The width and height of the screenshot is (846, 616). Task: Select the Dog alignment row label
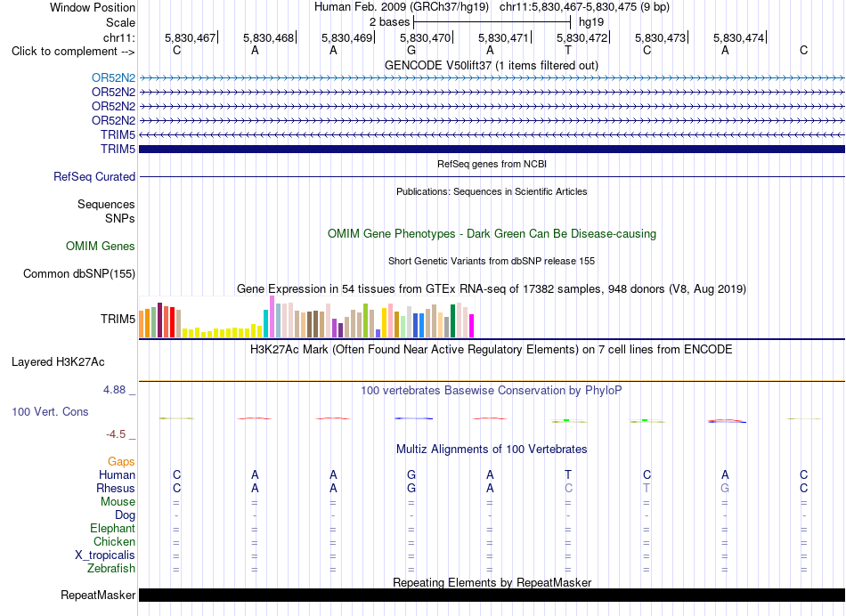pyautogui.click(x=125, y=515)
